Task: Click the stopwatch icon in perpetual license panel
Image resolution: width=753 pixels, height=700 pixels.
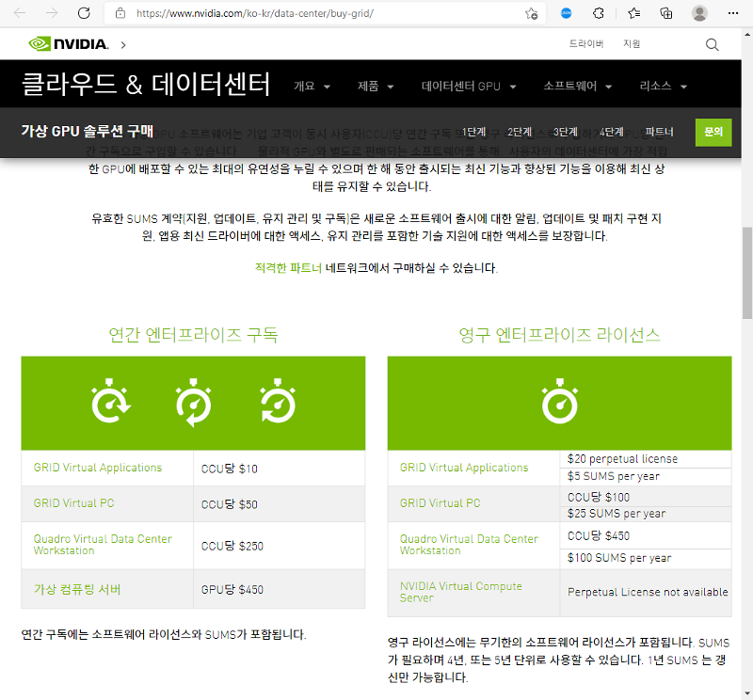Action: click(560, 402)
